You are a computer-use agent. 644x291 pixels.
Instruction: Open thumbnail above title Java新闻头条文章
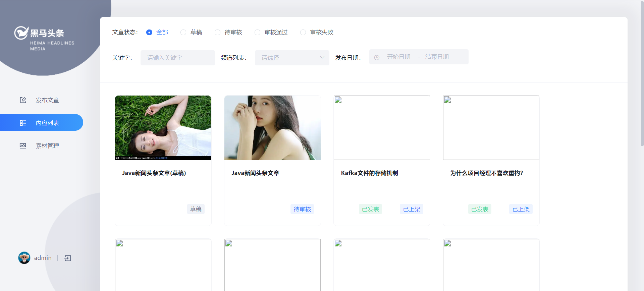pyautogui.click(x=272, y=128)
